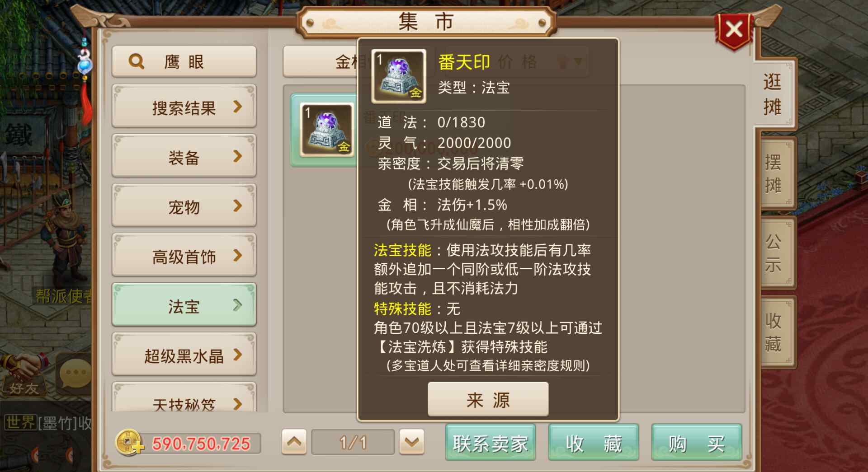
Task: Expand the 装备 category
Action: (184, 156)
